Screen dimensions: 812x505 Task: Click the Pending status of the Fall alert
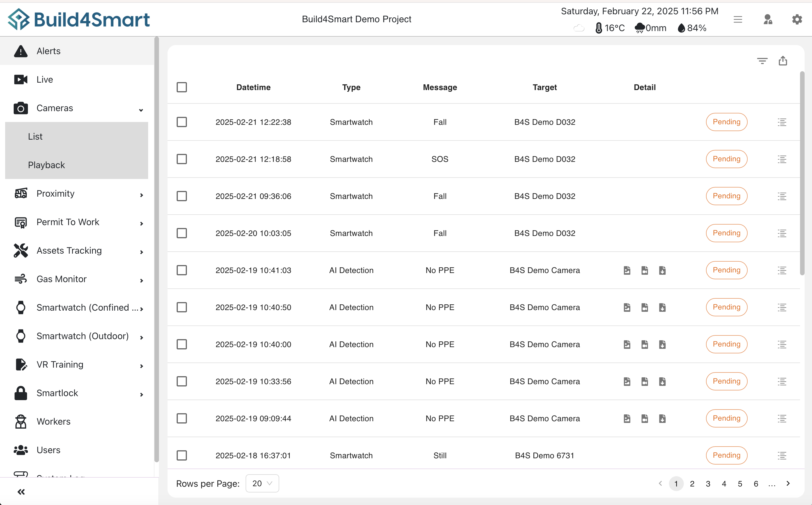[x=727, y=122]
